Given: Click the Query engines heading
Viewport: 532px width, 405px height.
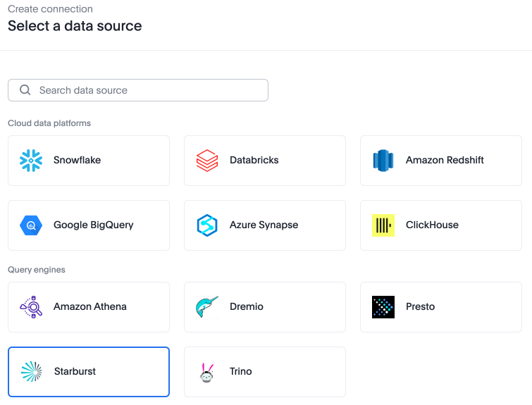Looking at the screenshot, I should click(x=37, y=270).
